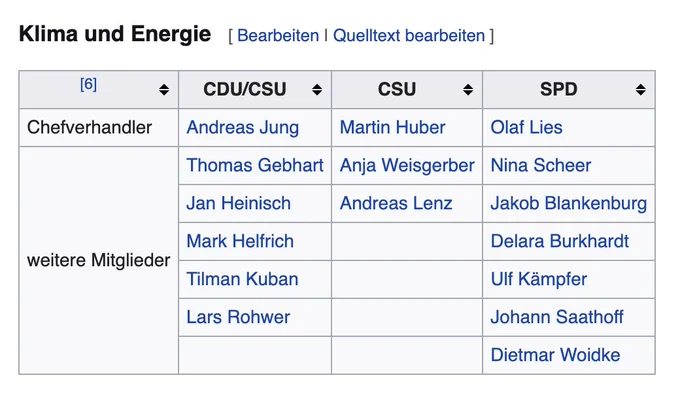Click Jan Heinisch in the table
The image size is (680, 403).
[x=238, y=203]
